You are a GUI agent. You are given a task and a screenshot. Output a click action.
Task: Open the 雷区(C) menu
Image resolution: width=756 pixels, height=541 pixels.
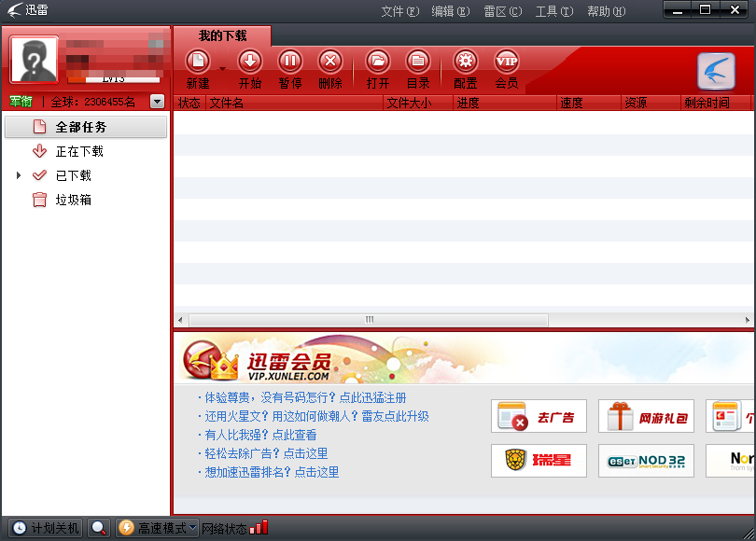coord(503,11)
